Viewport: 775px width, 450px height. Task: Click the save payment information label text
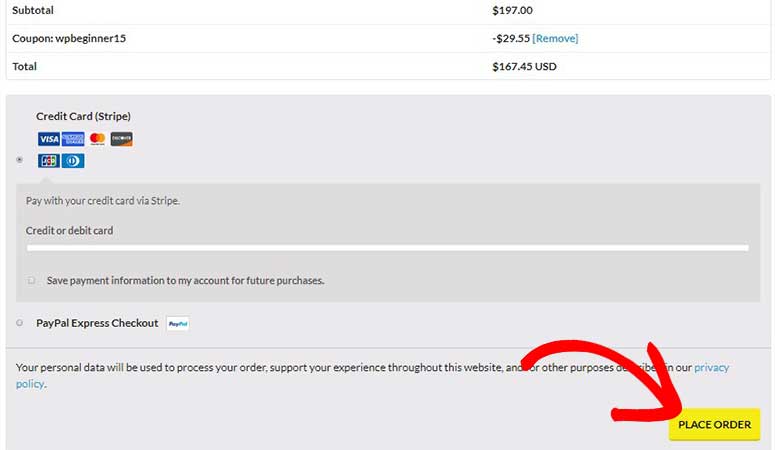click(185, 280)
